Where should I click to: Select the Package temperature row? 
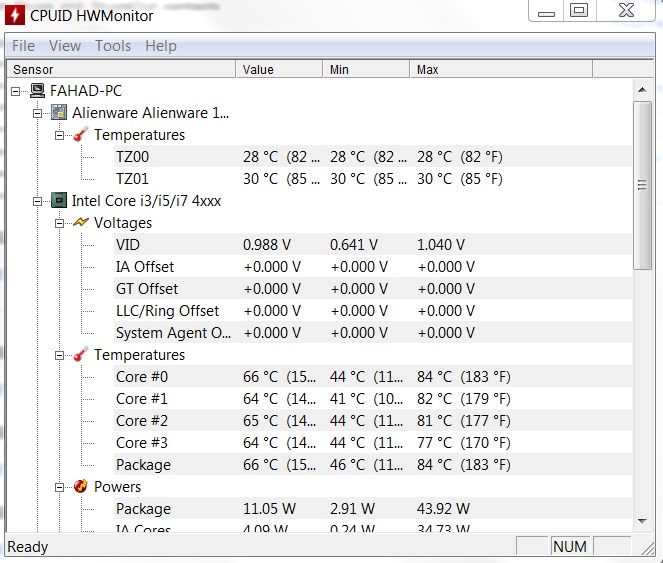373,464
